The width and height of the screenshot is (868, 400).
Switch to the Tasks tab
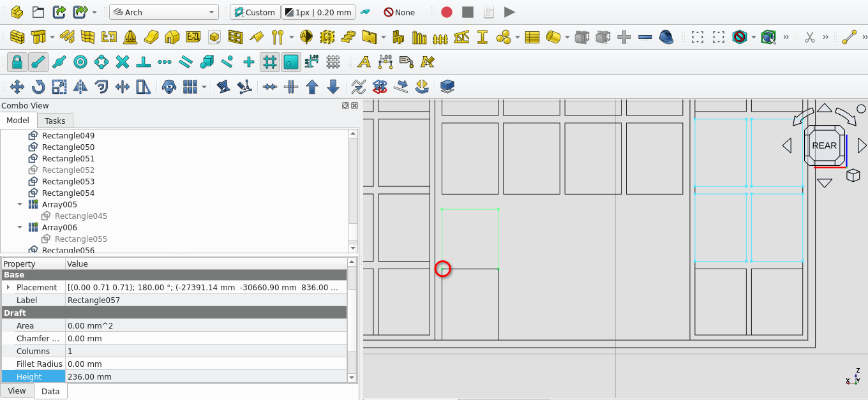[55, 121]
